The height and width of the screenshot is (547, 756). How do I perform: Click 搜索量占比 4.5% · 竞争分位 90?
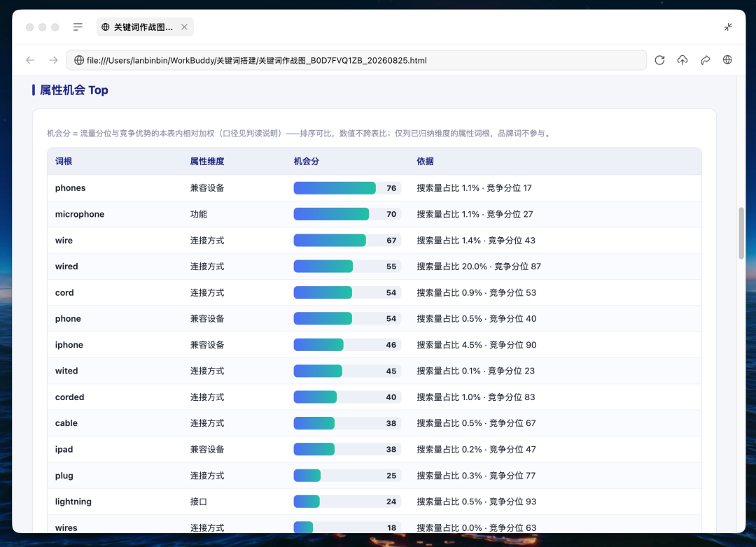pos(477,345)
